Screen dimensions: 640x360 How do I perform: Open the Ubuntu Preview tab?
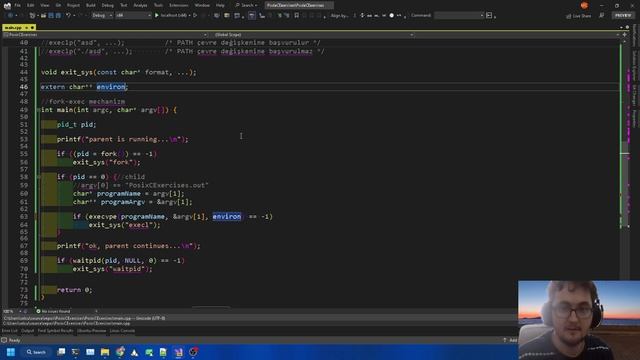pos(91,331)
